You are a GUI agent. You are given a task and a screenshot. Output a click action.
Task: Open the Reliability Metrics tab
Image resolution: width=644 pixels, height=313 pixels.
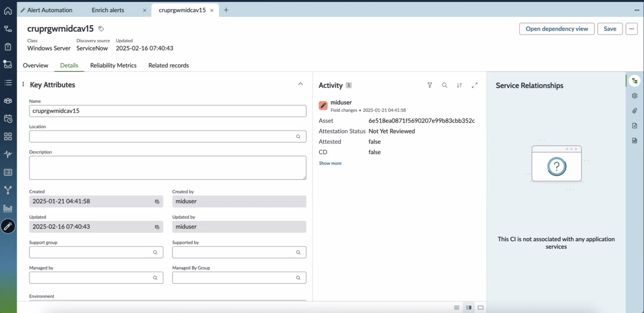(113, 65)
